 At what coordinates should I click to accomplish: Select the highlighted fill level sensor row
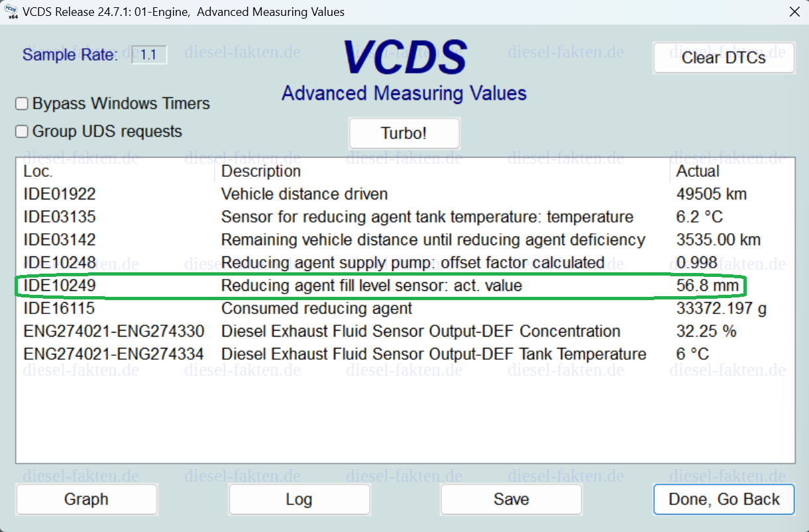click(405, 286)
